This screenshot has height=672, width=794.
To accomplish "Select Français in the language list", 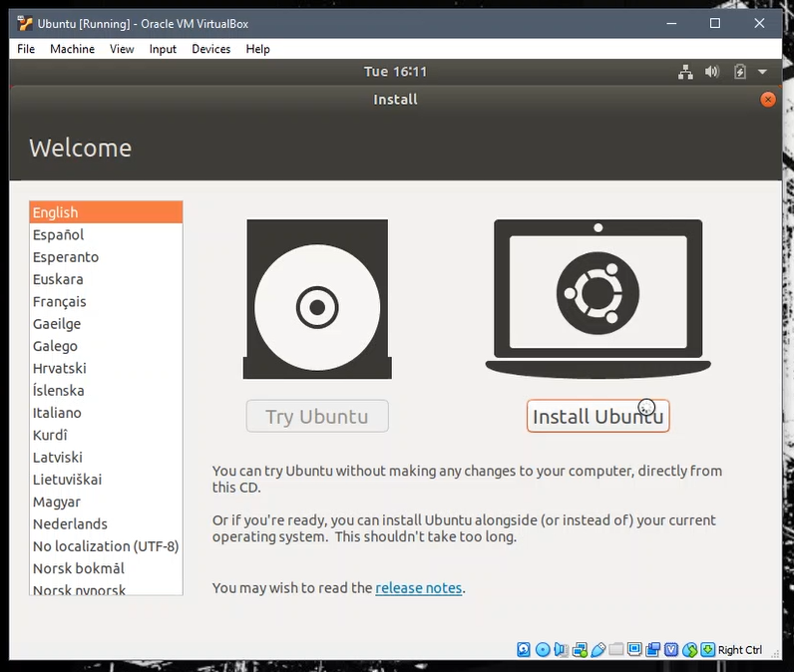I will 106,301.
